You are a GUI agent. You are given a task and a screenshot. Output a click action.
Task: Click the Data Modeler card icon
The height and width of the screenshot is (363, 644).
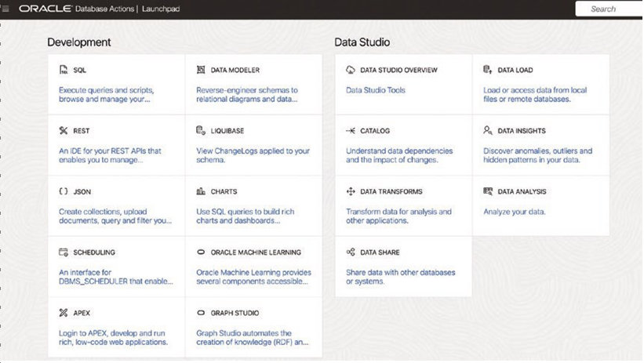tap(201, 70)
